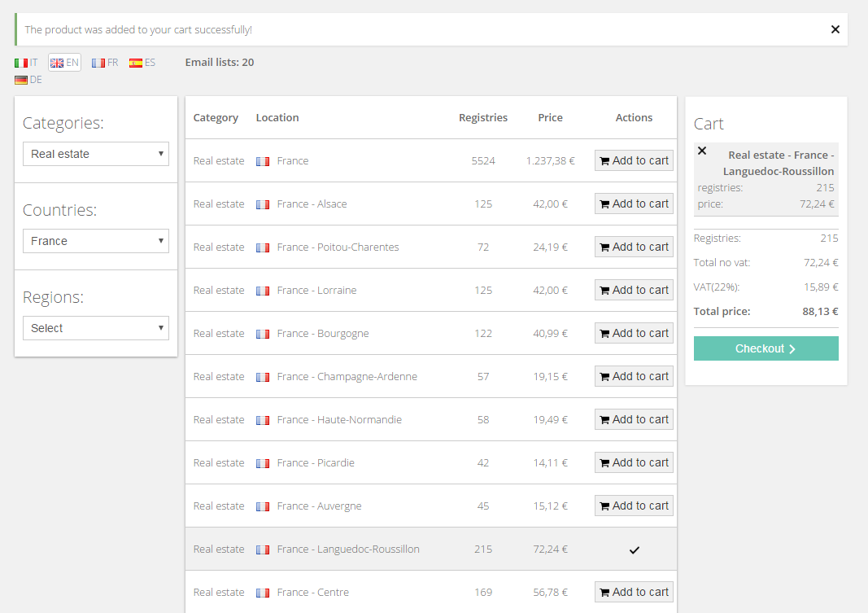Click the French flag in Champagne-Ardenne row
Screen dimensions: 868x613
(x=263, y=377)
